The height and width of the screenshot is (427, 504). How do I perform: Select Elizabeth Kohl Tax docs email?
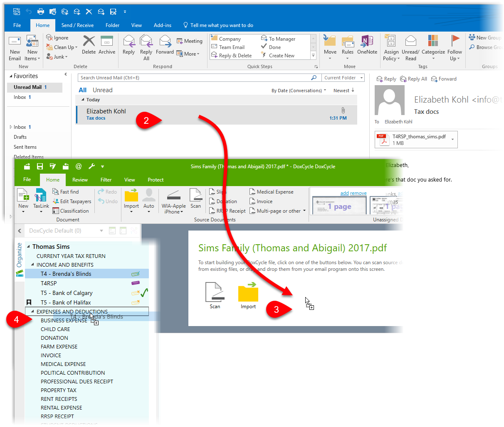point(216,115)
